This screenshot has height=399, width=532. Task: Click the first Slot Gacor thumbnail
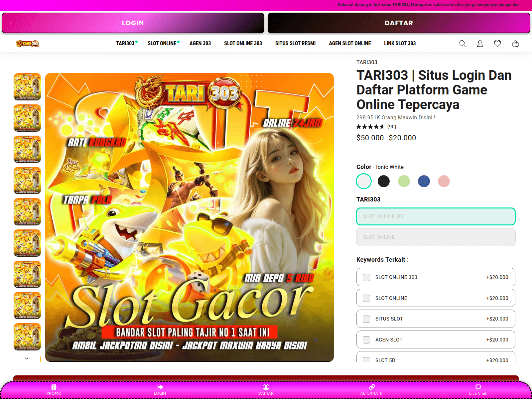(27, 87)
